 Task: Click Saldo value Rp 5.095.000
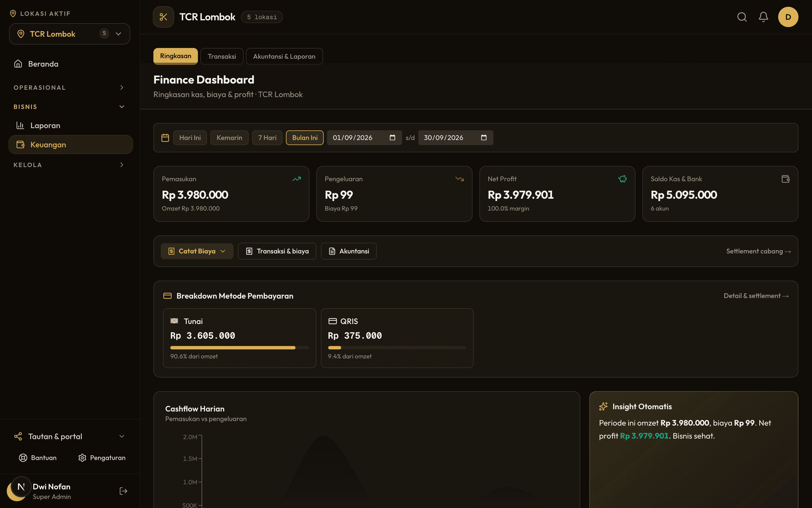[x=684, y=195]
